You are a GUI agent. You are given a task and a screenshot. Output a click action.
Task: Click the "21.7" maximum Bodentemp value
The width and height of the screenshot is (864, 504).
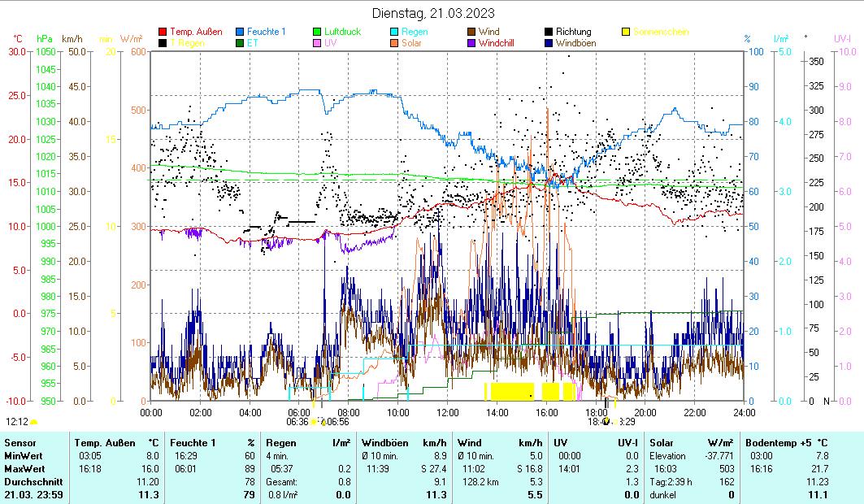click(x=820, y=469)
